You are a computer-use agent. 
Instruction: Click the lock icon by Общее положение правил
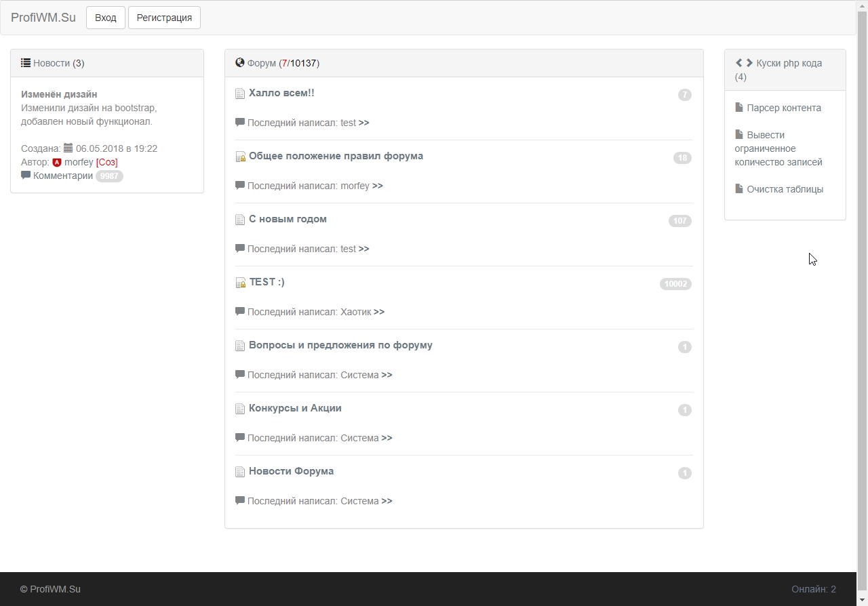click(x=240, y=157)
